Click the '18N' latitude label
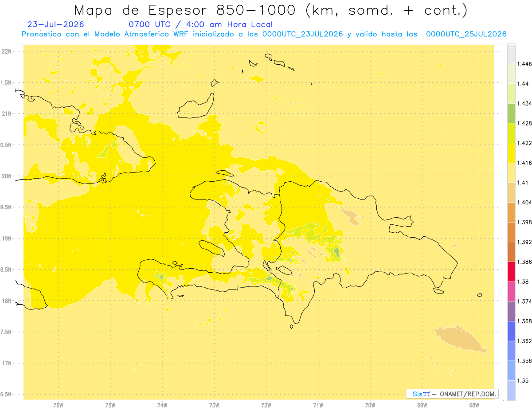The height and width of the screenshot is (411, 532). (7, 301)
